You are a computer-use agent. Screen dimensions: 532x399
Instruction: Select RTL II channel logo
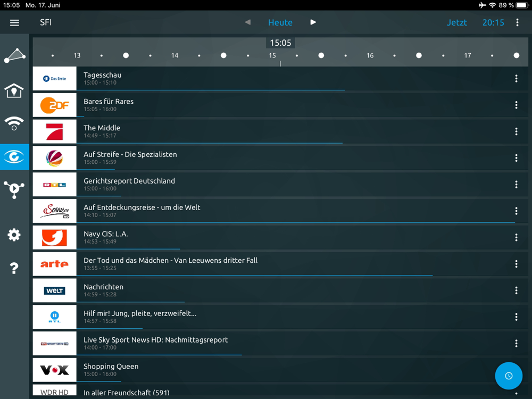coord(55,317)
